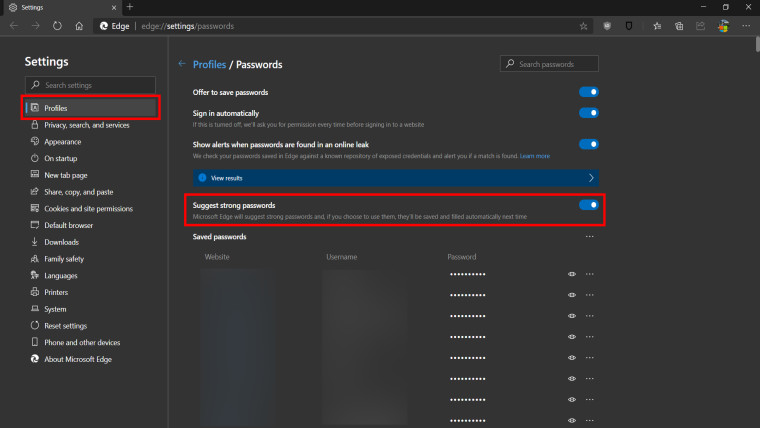Click the Appearance palette icon
Viewport: 760px width, 428px height.
34,142
